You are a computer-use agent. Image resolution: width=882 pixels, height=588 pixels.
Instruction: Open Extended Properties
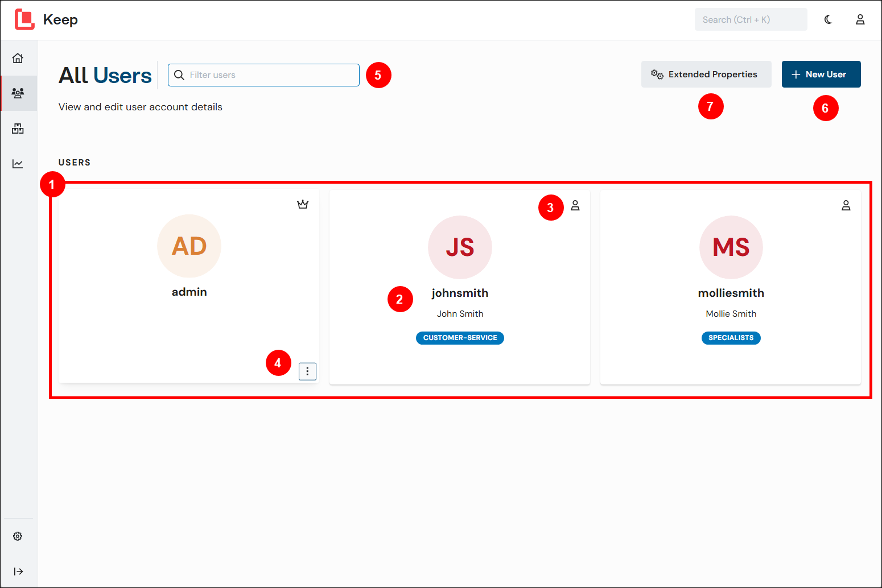[706, 74]
